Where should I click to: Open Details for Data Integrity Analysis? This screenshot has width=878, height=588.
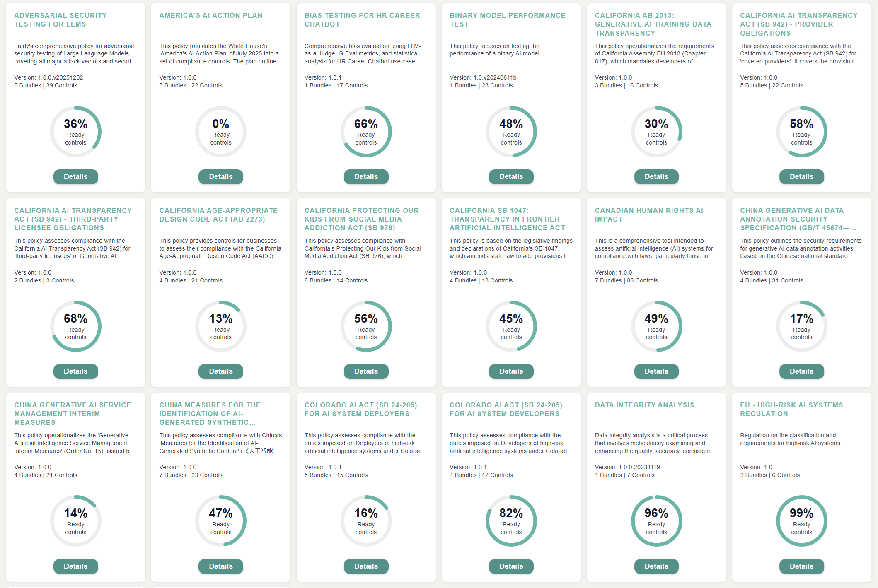tap(656, 566)
